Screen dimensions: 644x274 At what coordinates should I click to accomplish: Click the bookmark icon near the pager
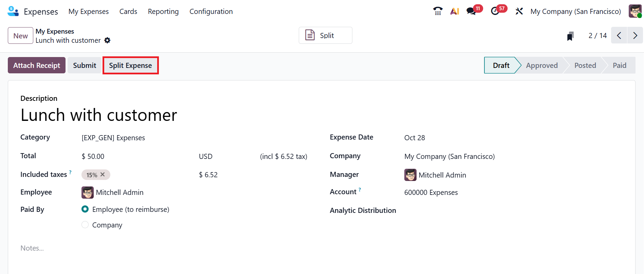(x=570, y=36)
